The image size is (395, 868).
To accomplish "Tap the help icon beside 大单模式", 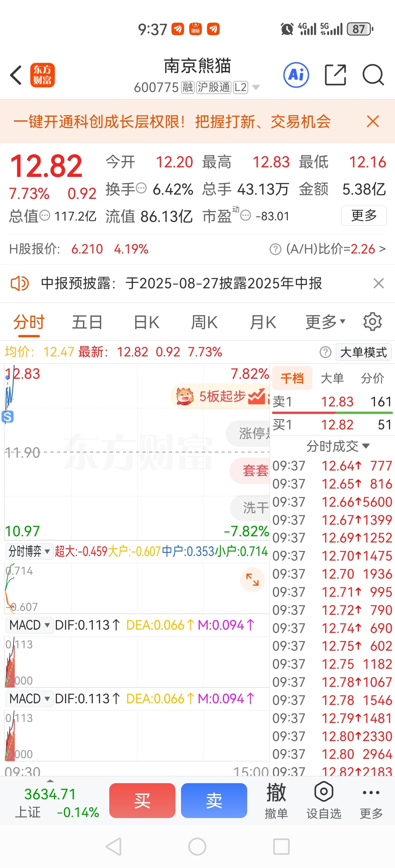I will point(325,352).
